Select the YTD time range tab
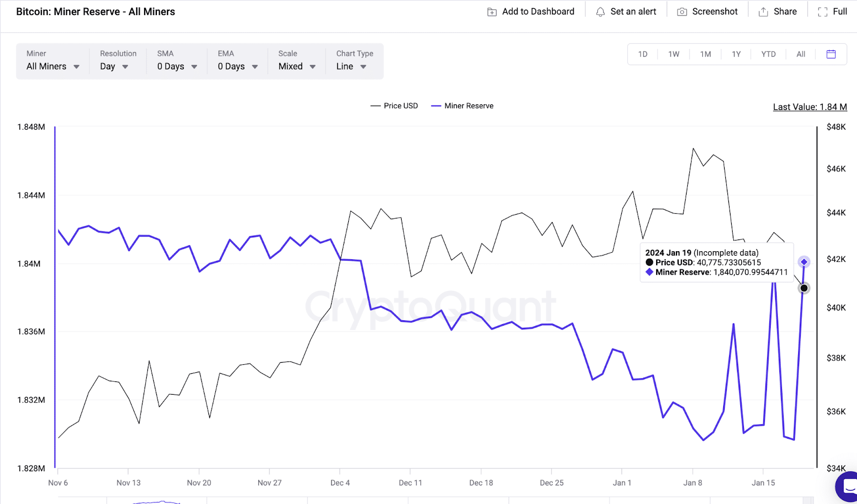 [768, 54]
